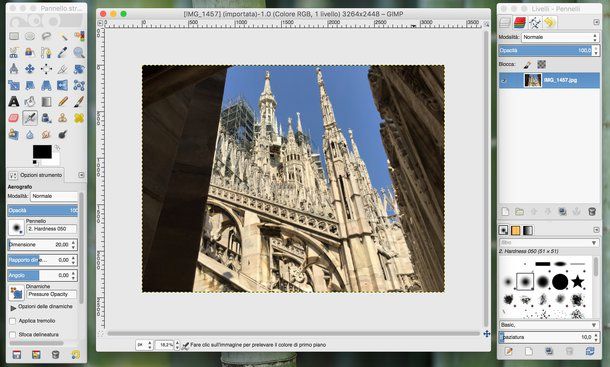This screenshot has height=367, width=610.
Task: Select the Dodge/Burn tool
Action: (63, 135)
